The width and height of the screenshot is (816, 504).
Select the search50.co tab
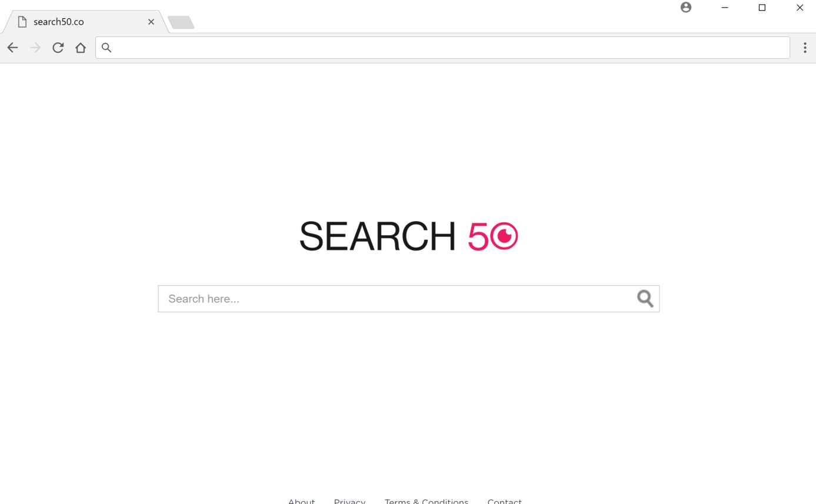(82, 22)
